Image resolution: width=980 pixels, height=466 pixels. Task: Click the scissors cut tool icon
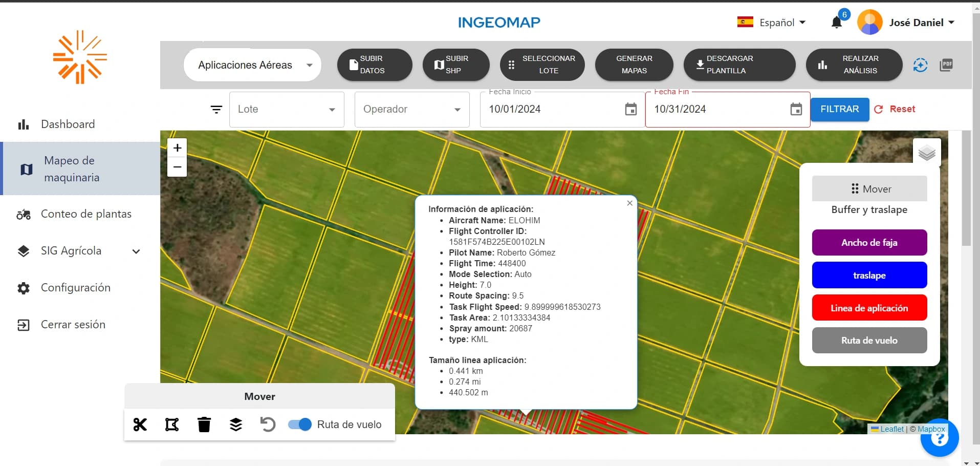140,425
